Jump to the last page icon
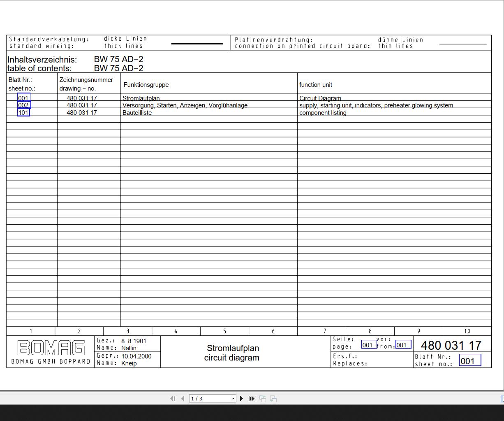This screenshot has height=421, width=504. [x=252, y=398]
